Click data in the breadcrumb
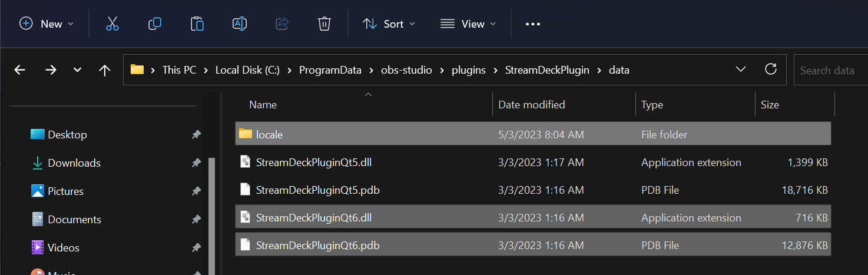This screenshot has height=275, width=868. 619,70
